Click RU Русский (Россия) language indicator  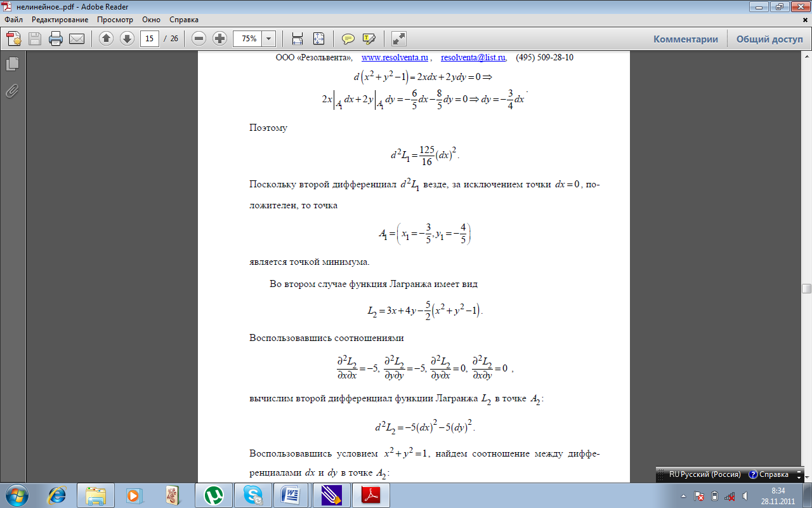(x=705, y=474)
